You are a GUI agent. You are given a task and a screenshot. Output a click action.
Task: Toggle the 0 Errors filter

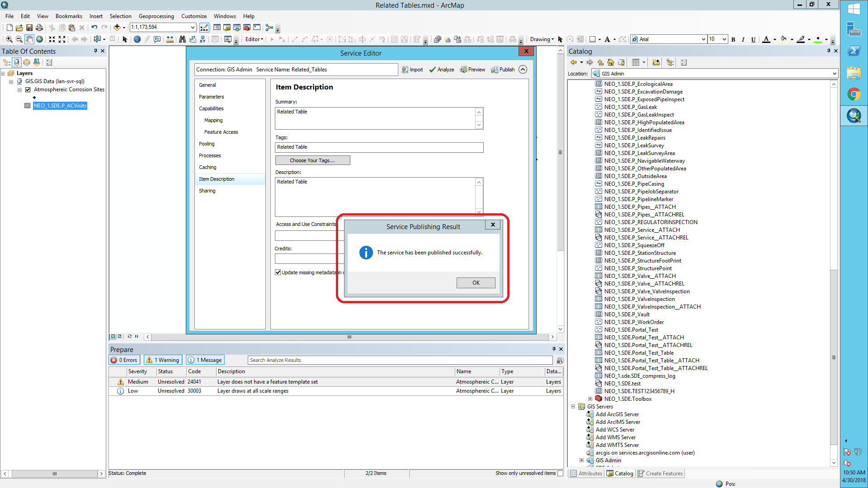(x=124, y=360)
